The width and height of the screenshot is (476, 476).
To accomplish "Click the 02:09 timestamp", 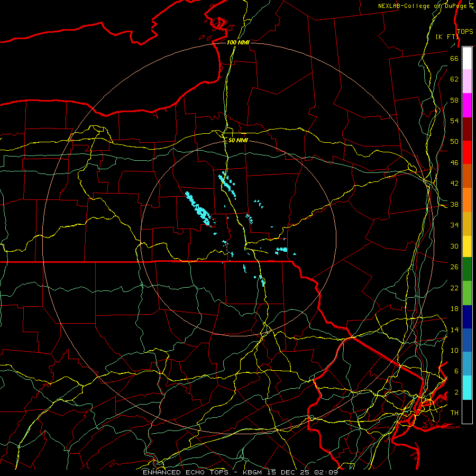I will click(326, 472).
